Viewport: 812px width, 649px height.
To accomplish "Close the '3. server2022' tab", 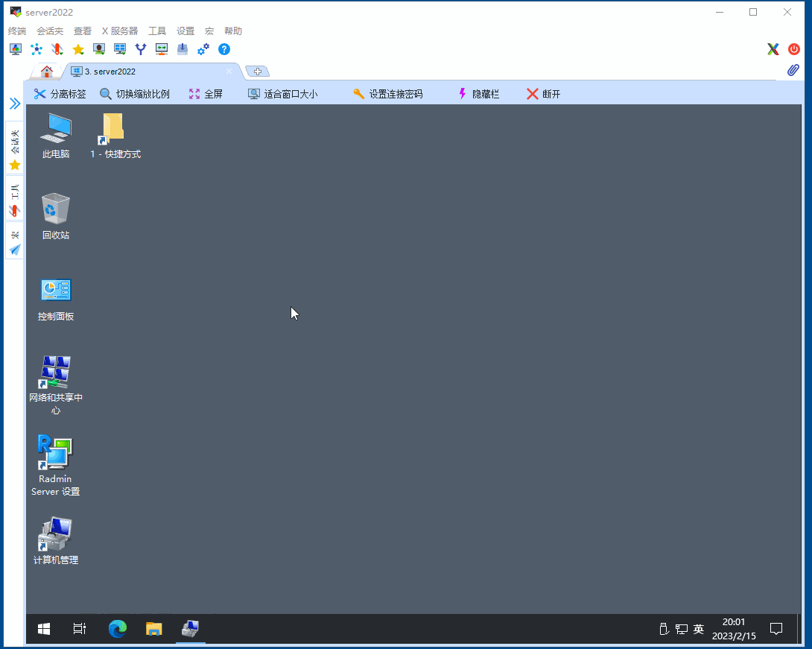I will tap(229, 72).
